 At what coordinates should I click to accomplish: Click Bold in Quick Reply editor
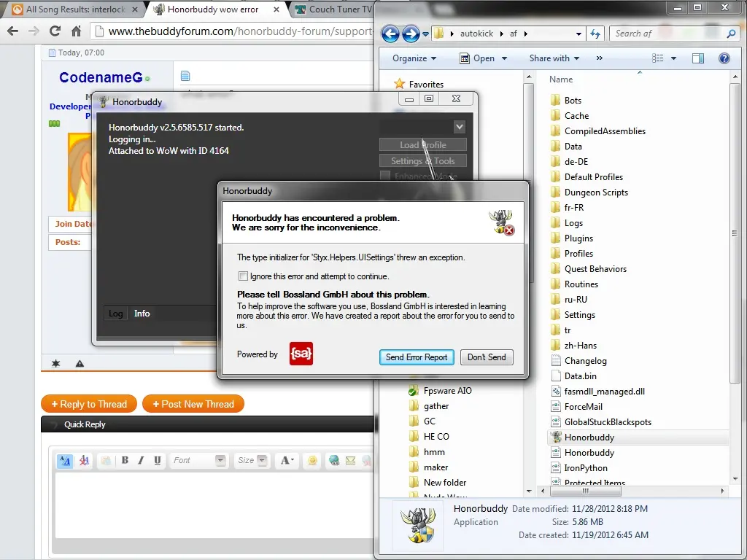[125, 460]
